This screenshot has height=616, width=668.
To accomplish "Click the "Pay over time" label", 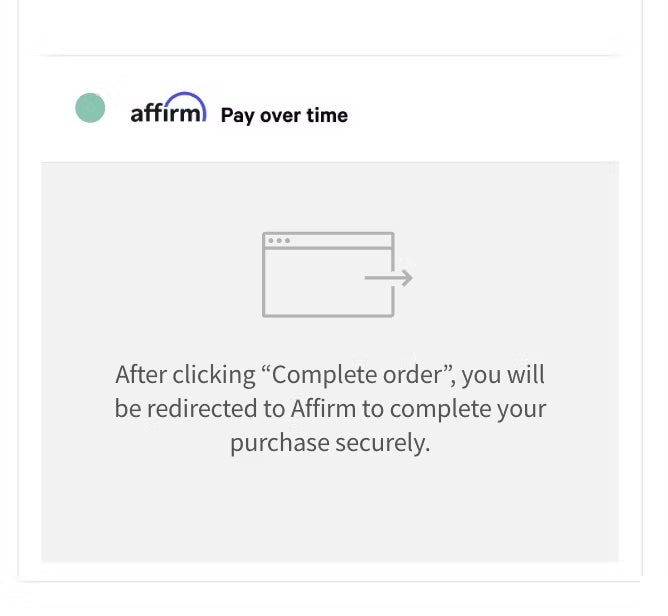I will coord(284,115).
